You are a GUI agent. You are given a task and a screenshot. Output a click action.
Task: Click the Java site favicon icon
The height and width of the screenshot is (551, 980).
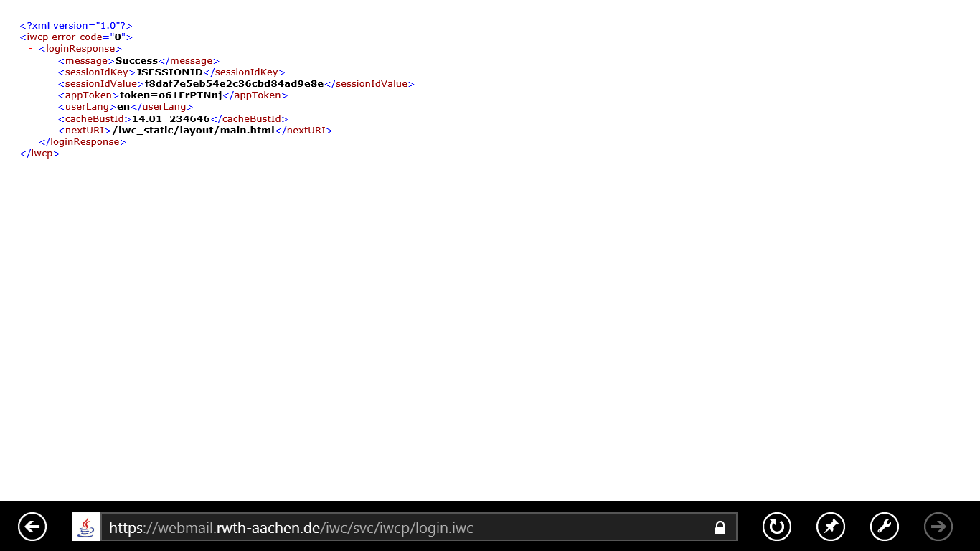coord(86,527)
